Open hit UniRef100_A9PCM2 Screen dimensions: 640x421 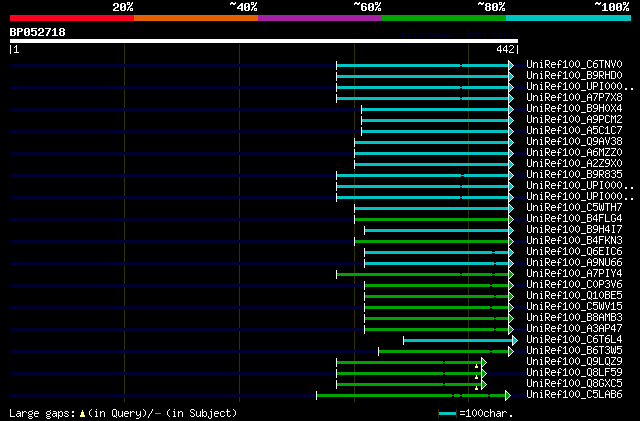(x=574, y=120)
